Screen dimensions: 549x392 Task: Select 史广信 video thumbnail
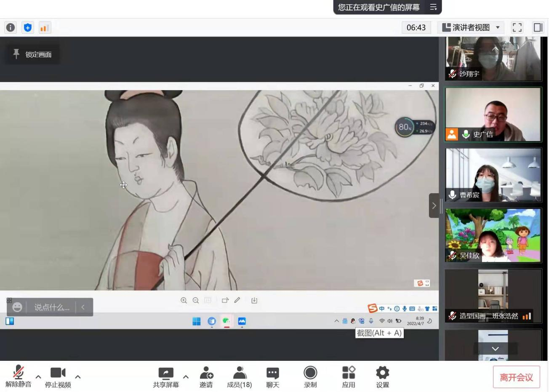coord(493,114)
